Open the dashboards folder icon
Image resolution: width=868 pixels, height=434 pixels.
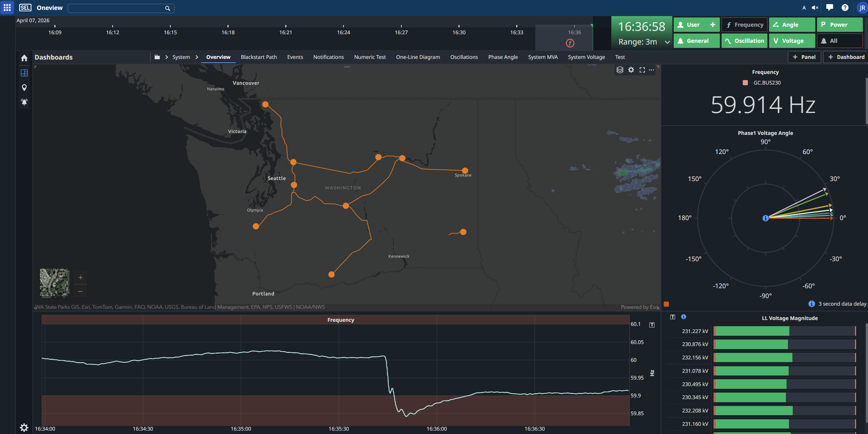tap(157, 57)
